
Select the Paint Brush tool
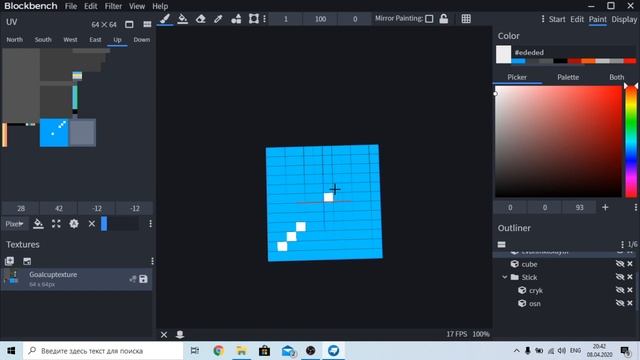click(165, 19)
